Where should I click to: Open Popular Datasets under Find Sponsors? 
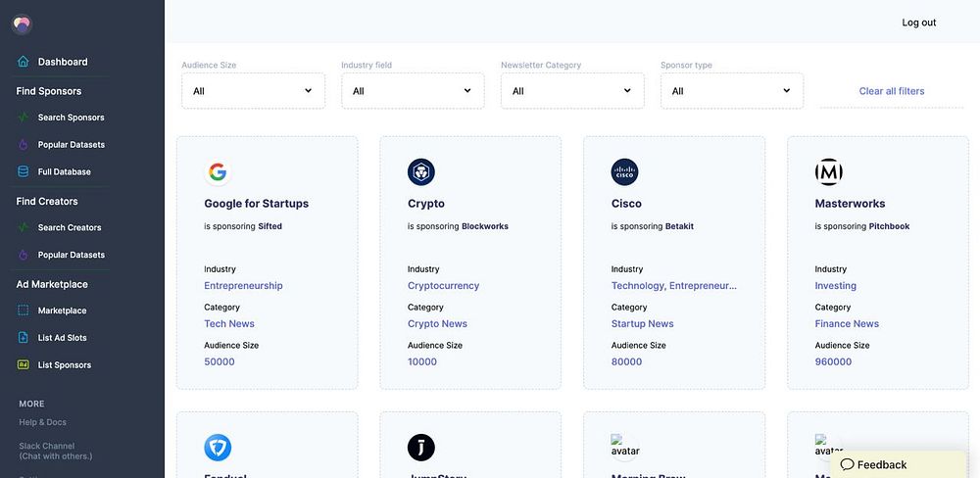tap(72, 145)
